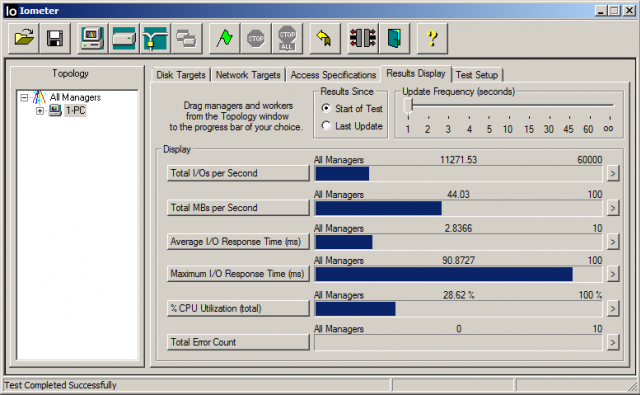The width and height of the screenshot is (640, 395).
Task: Maximize the Iometer window
Action: pyautogui.click(x=614, y=11)
